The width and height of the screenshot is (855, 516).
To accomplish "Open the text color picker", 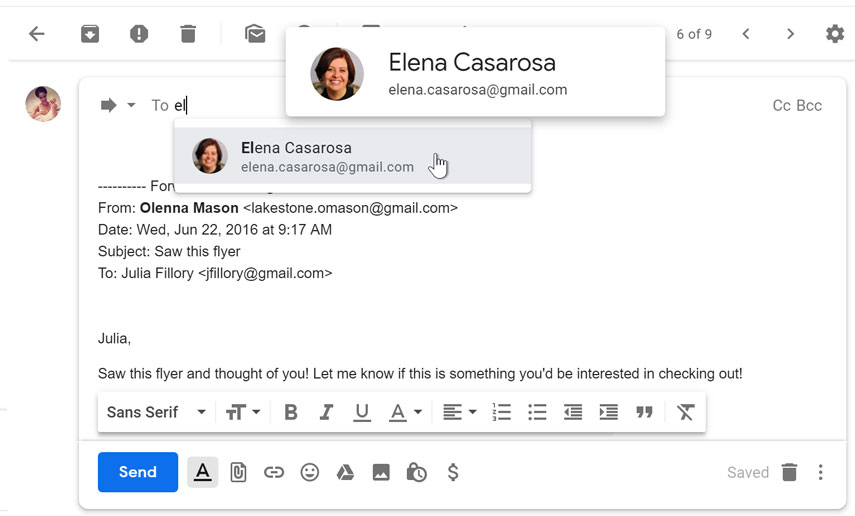I will (x=404, y=412).
